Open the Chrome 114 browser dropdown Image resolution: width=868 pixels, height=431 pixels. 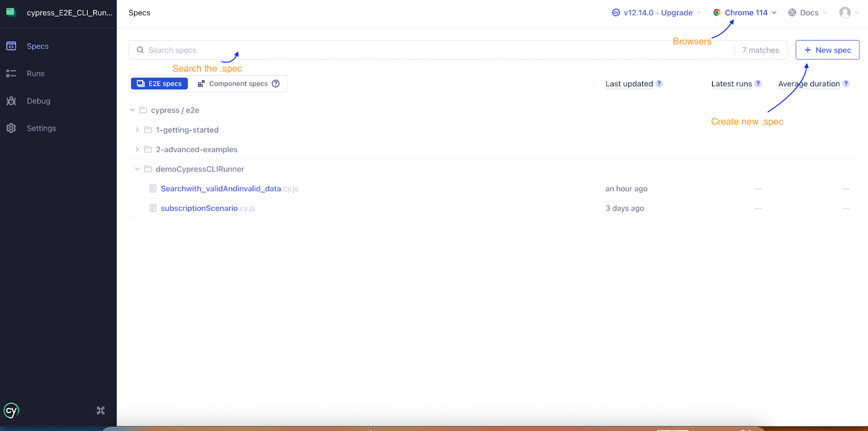[x=745, y=12]
